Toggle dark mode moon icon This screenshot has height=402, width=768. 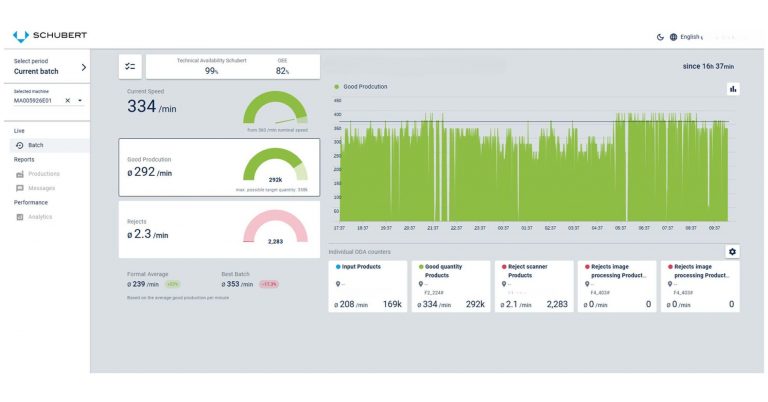660,37
